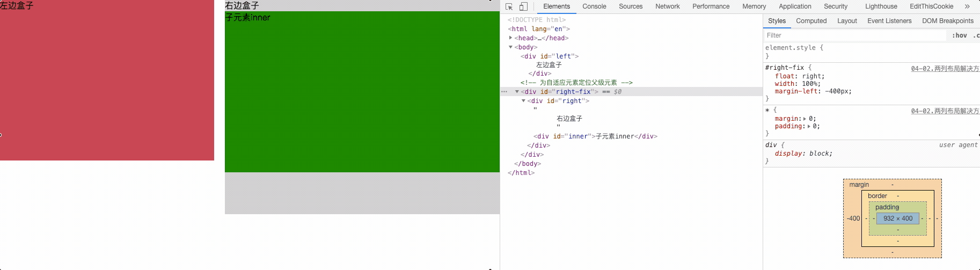980x270 pixels.
Task: Open source link for #right-fix rule
Action: point(945,68)
